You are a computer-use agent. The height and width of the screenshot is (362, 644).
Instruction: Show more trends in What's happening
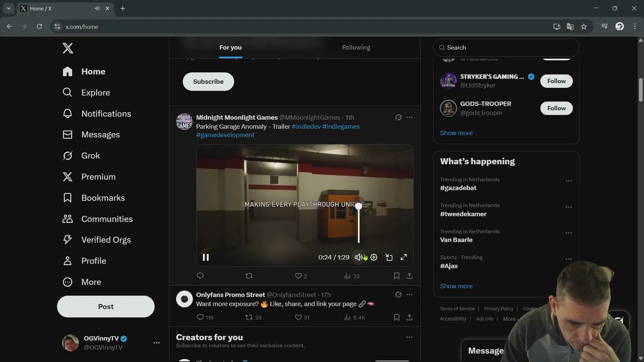(456, 286)
